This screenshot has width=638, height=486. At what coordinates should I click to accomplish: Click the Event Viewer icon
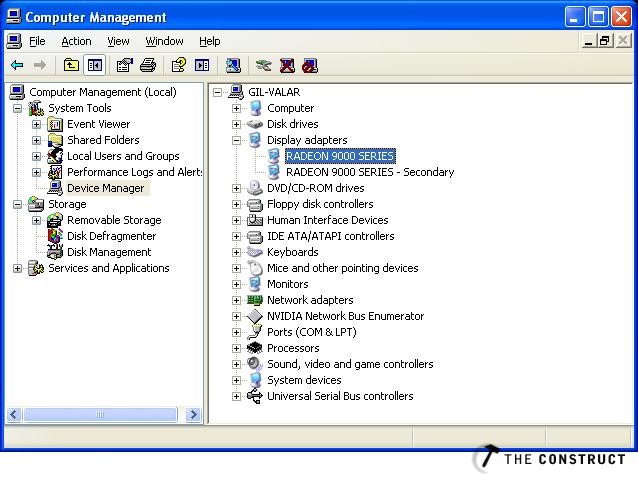coord(55,124)
